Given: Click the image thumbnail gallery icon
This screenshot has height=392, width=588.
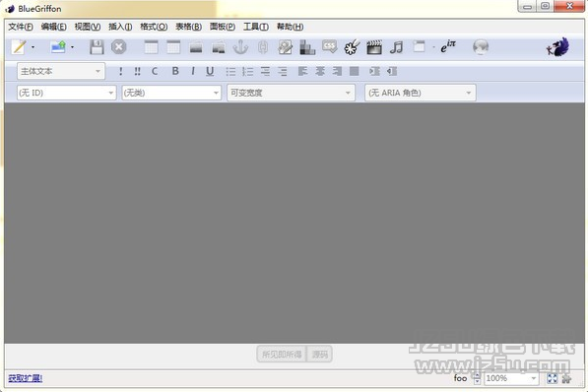Looking at the screenshot, I should pyautogui.click(x=219, y=47).
